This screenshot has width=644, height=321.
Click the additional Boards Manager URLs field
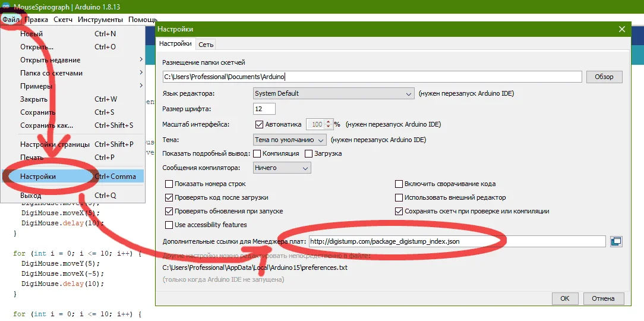457,241
